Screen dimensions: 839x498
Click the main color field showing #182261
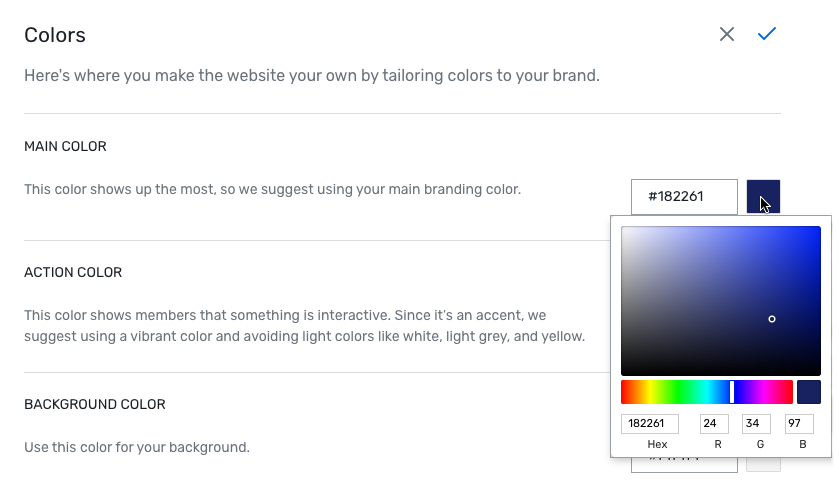684,197
